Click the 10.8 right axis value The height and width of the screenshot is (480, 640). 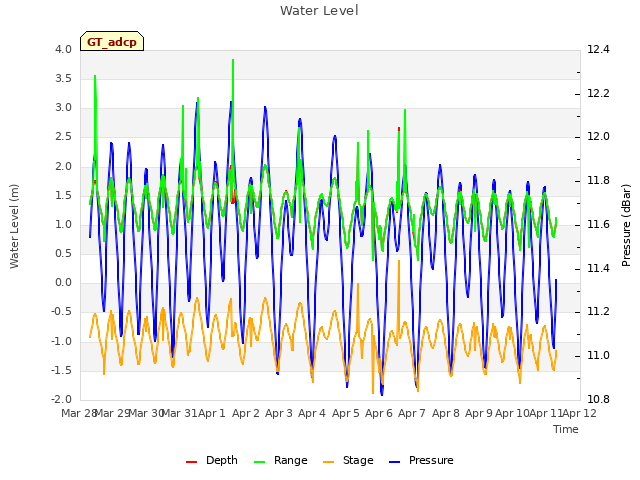(598, 399)
